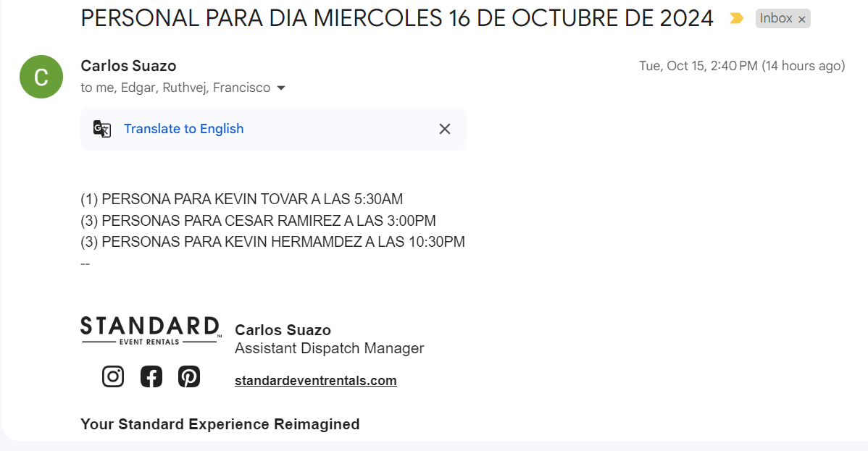Visit standardeventrentals.com link

click(315, 381)
